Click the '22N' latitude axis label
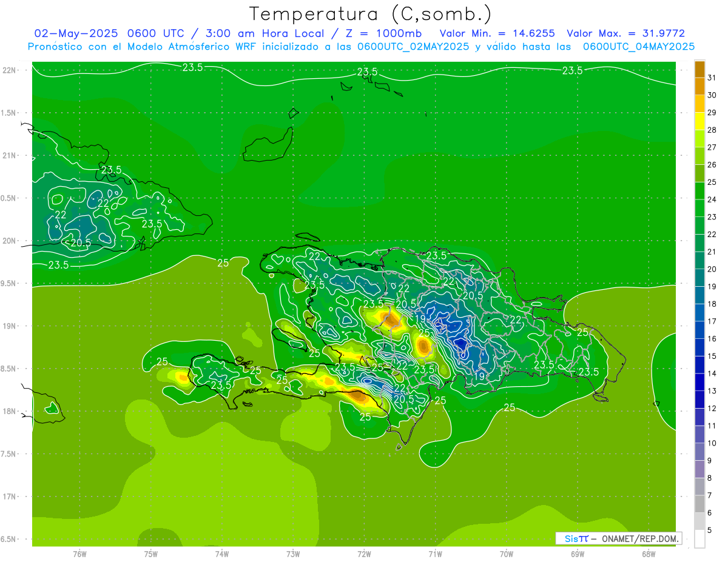728x562 pixels. pyautogui.click(x=10, y=70)
